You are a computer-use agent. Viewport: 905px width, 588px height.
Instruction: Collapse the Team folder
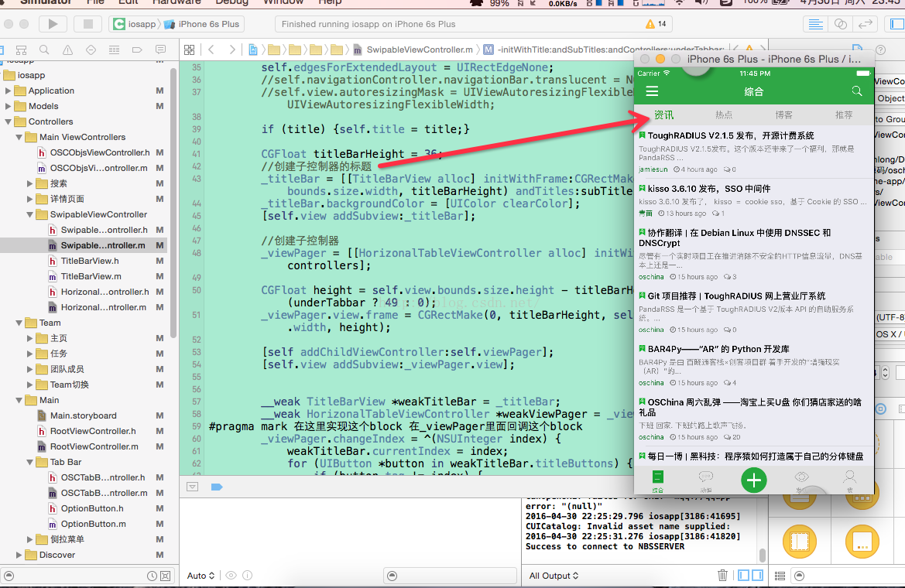[x=19, y=323]
